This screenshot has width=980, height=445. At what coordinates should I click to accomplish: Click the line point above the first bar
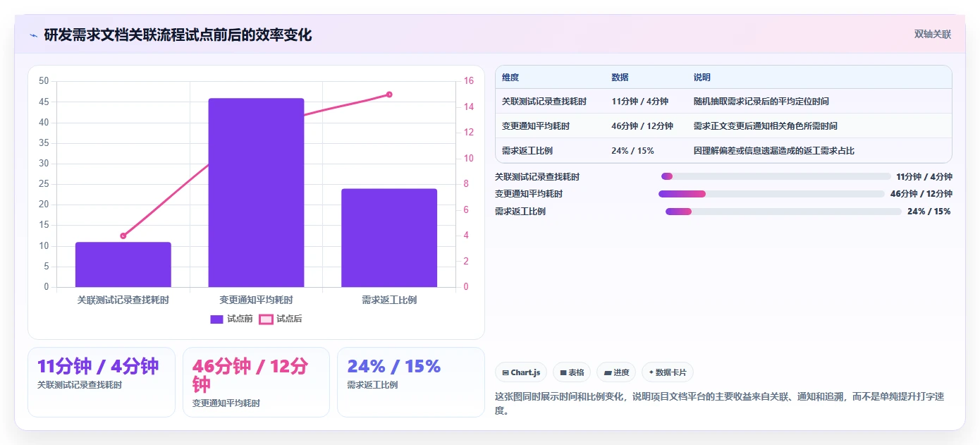click(x=123, y=236)
